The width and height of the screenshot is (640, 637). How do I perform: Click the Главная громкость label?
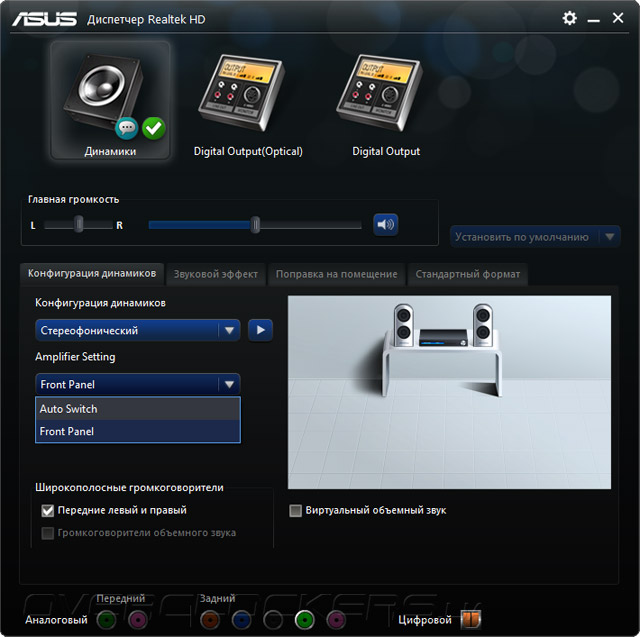73,199
